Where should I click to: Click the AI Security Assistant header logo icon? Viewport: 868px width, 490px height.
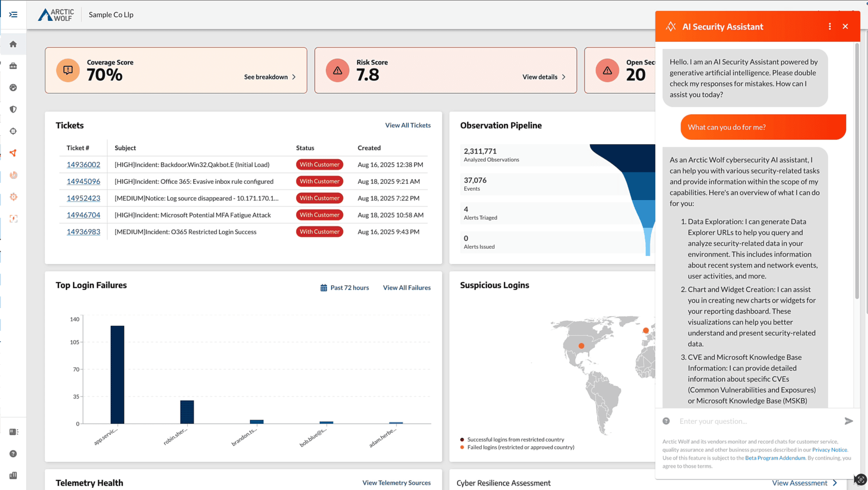pos(671,26)
